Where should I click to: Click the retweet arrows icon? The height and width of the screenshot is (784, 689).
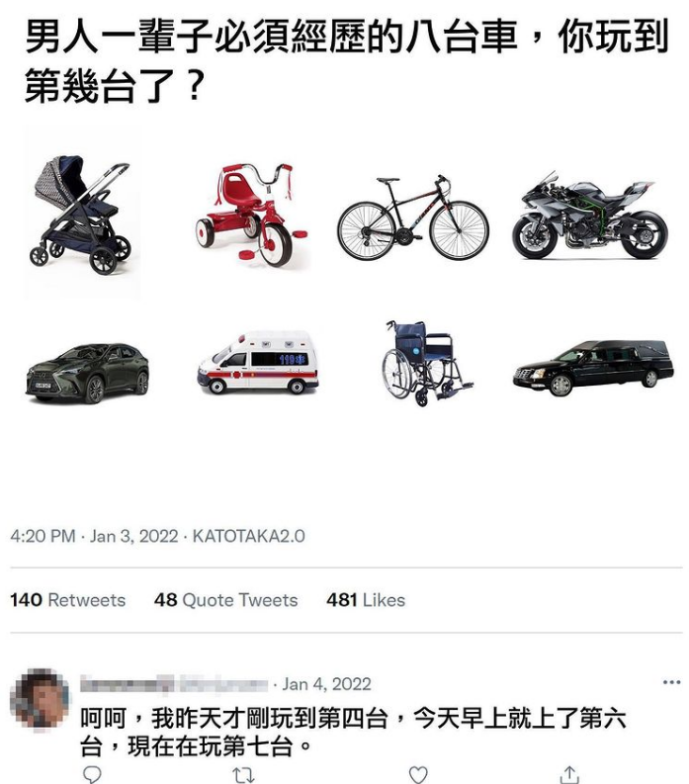pyautogui.click(x=243, y=775)
